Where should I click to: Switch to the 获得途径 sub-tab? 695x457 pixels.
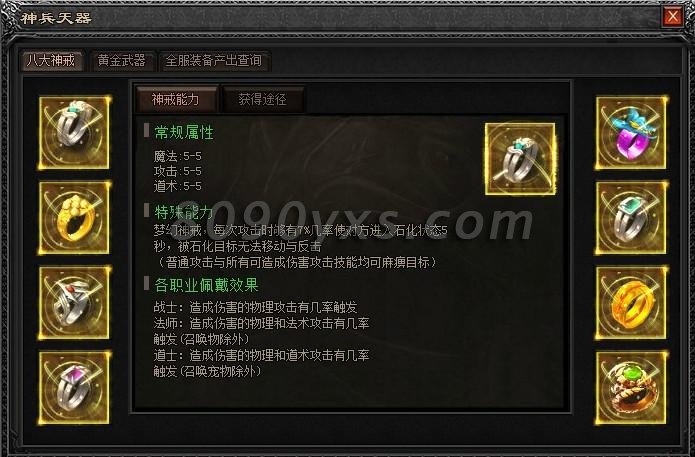[x=262, y=99]
